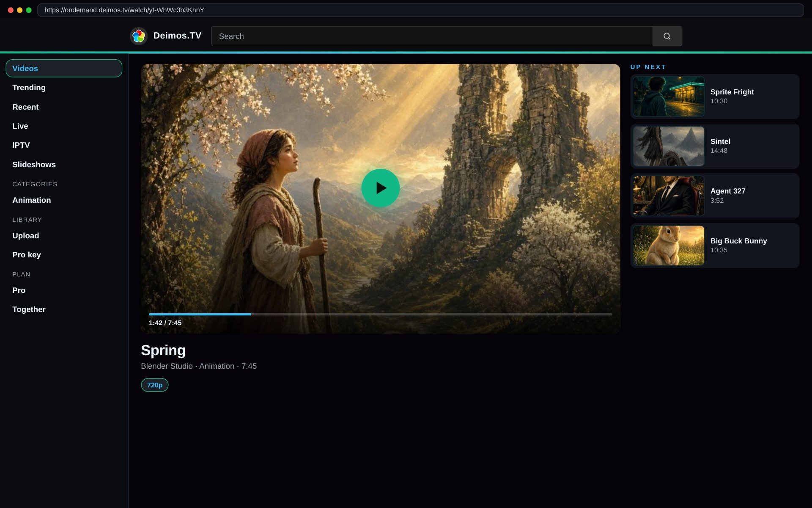This screenshot has height=508, width=812.
Task: Click the 14:48 duration under Sintel
Action: pos(719,151)
